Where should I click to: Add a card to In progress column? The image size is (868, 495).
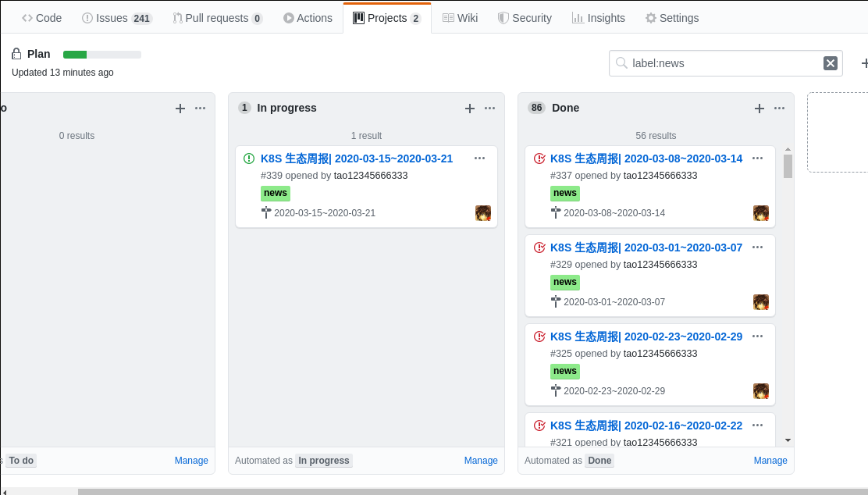[x=470, y=109]
